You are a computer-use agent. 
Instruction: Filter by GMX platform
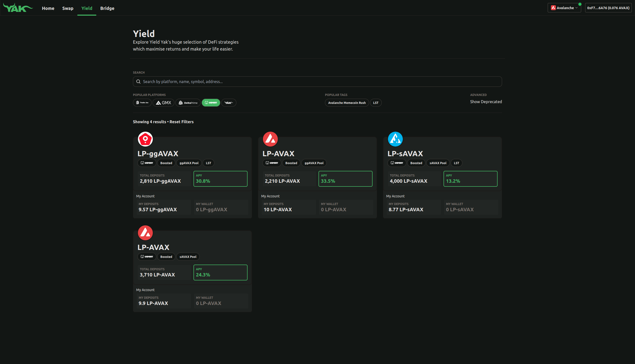(163, 103)
